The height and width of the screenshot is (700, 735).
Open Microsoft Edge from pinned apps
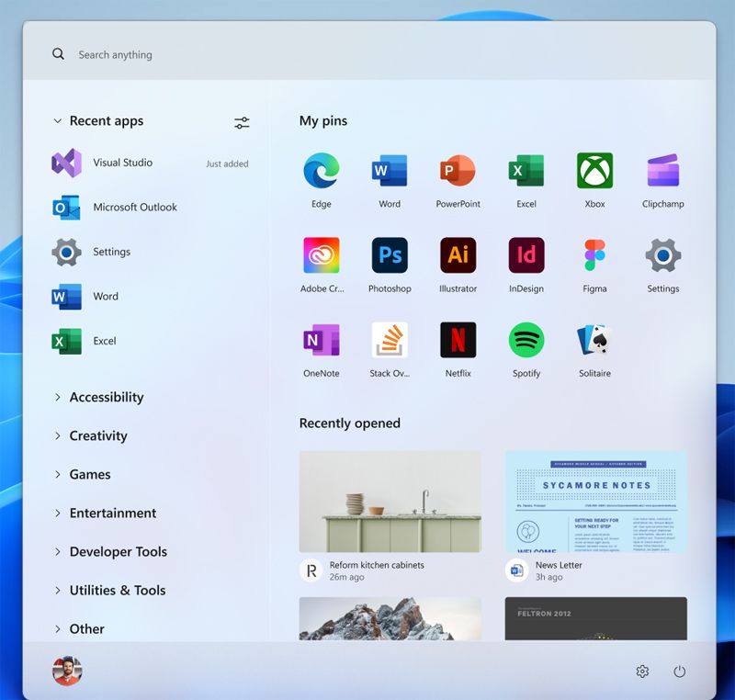point(321,171)
